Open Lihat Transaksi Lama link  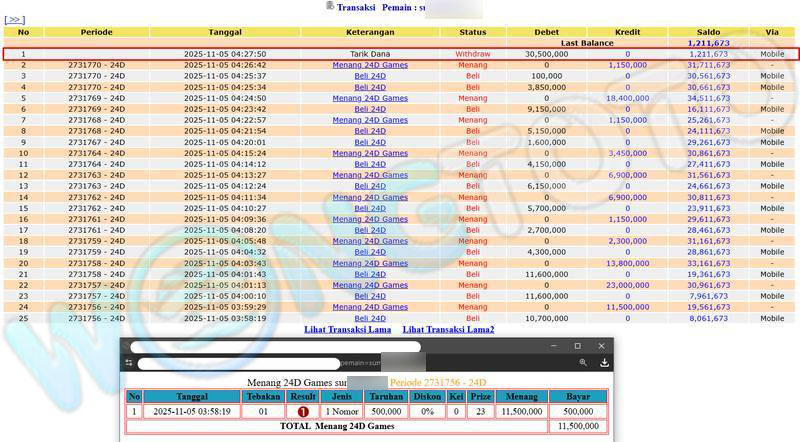point(347,329)
